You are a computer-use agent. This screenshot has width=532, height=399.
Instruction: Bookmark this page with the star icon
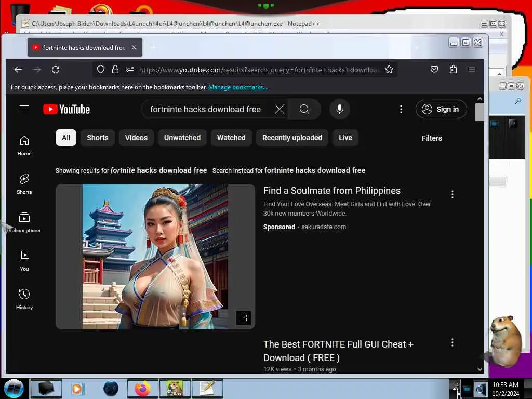pyautogui.click(x=389, y=70)
